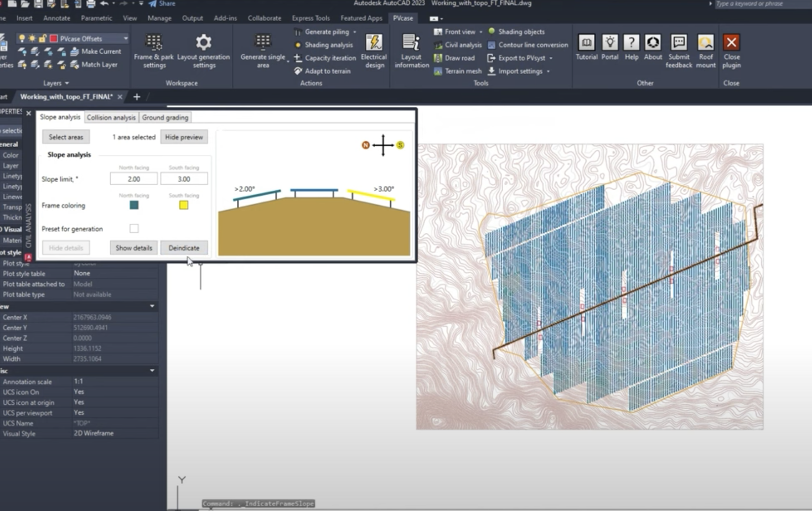812x511 pixels.
Task: Open the Submit feedback panel
Action: [679, 50]
